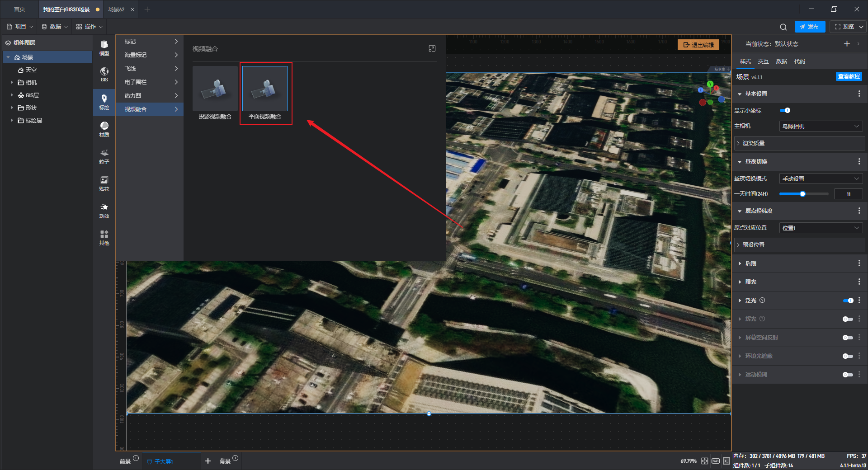Screen dimensions: 868x470
Task: Enable the 辉光 (glow) switch
Action: [848, 319]
